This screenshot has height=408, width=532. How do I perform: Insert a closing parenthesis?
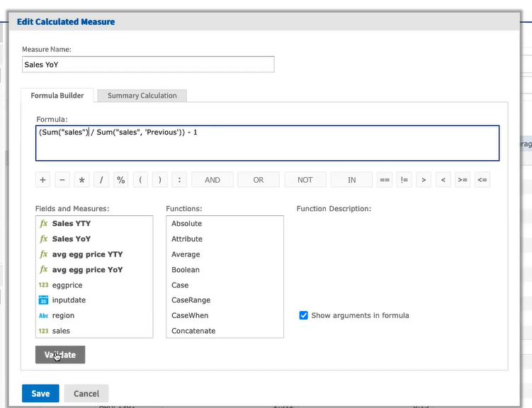pyautogui.click(x=160, y=180)
